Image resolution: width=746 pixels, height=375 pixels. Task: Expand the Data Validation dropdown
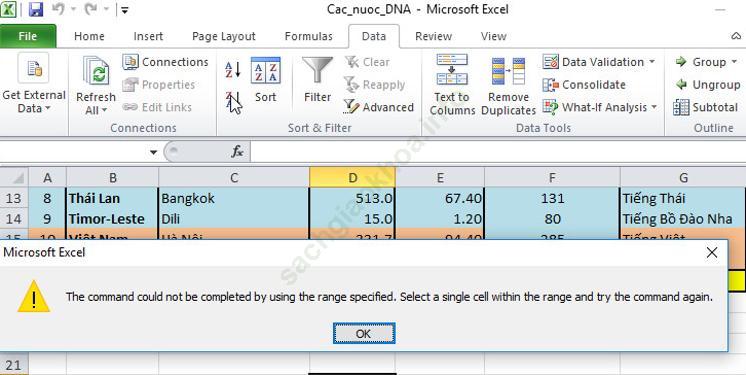(652, 62)
